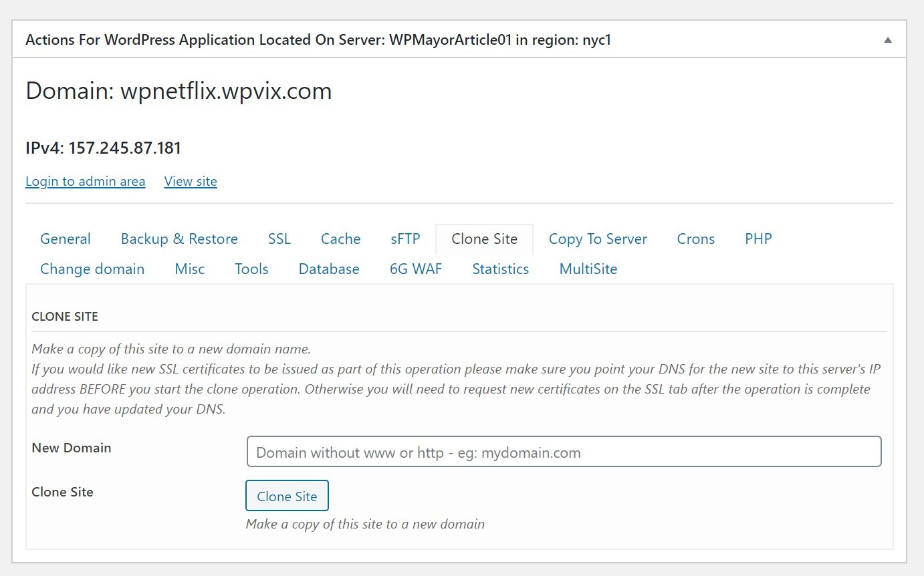This screenshot has height=576, width=924.
Task: Click the New Domain field label
Action: click(x=72, y=448)
